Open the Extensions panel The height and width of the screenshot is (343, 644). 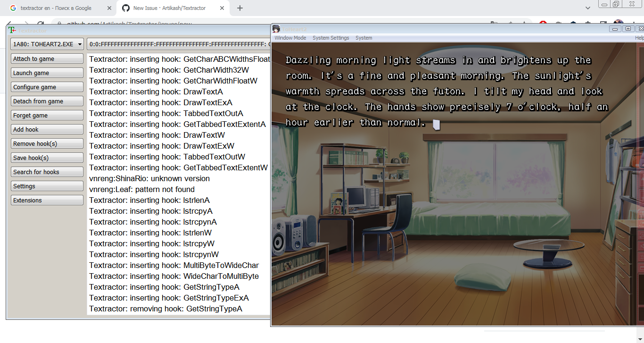point(47,200)
